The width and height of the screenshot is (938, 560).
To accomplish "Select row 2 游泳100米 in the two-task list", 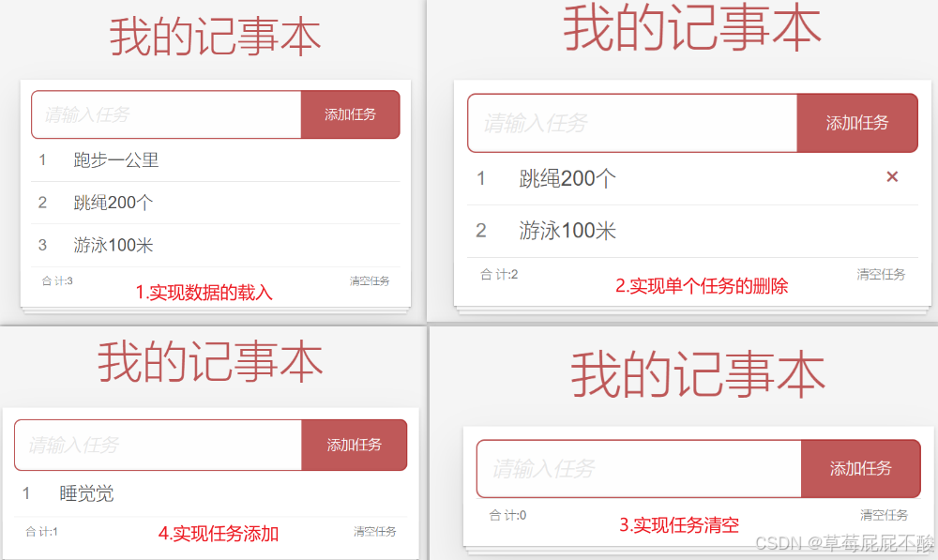I will (x=693, y=231).
